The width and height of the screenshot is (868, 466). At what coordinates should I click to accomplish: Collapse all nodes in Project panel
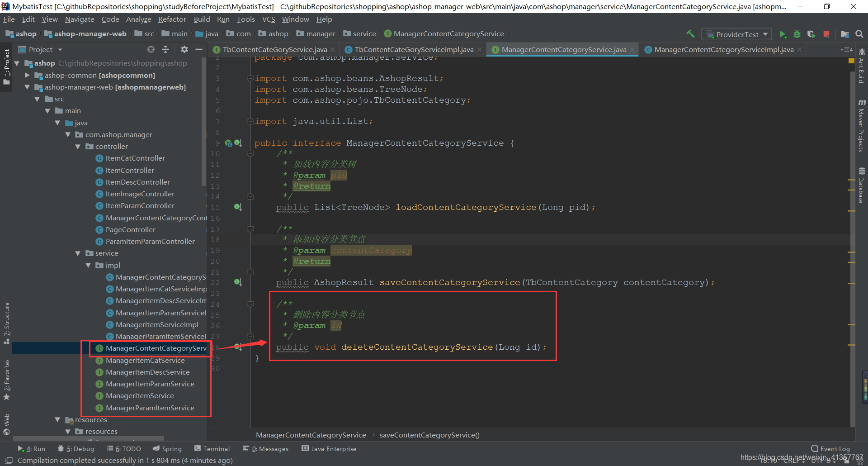point(165,49)
